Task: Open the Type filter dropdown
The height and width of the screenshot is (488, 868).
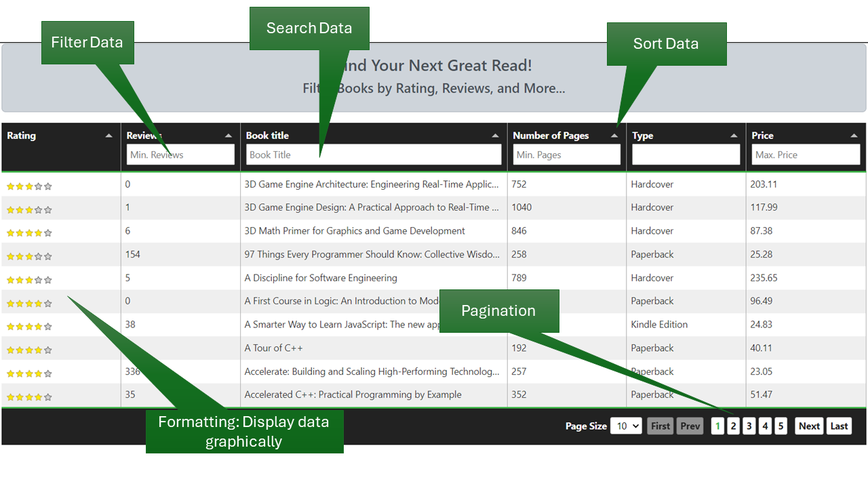Action: point(685,155)
